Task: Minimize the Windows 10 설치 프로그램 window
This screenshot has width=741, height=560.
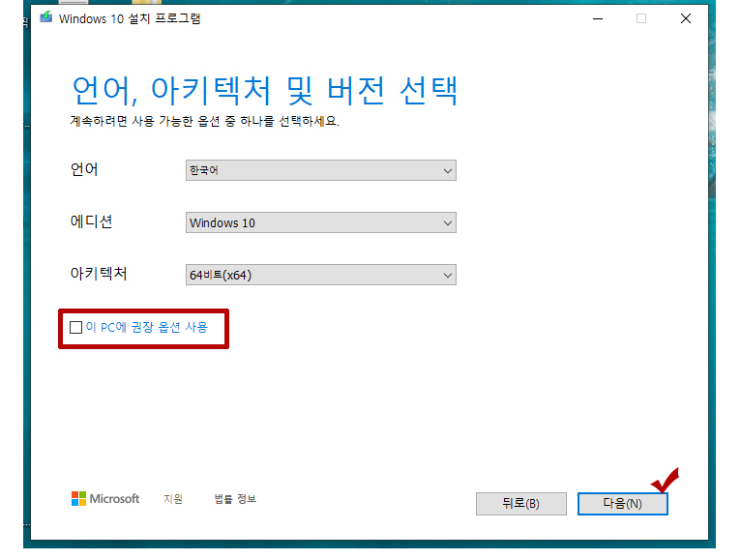Action: tap(598, 18)
